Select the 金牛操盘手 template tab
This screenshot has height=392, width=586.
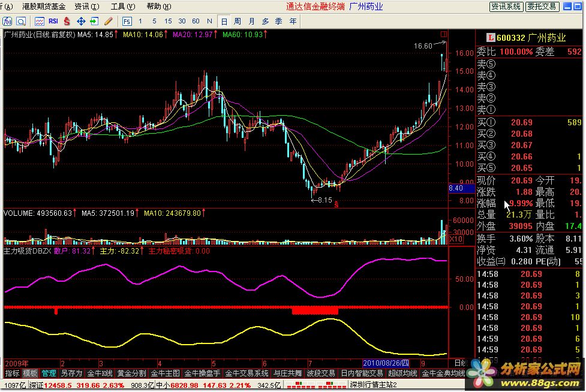point(203,373)
